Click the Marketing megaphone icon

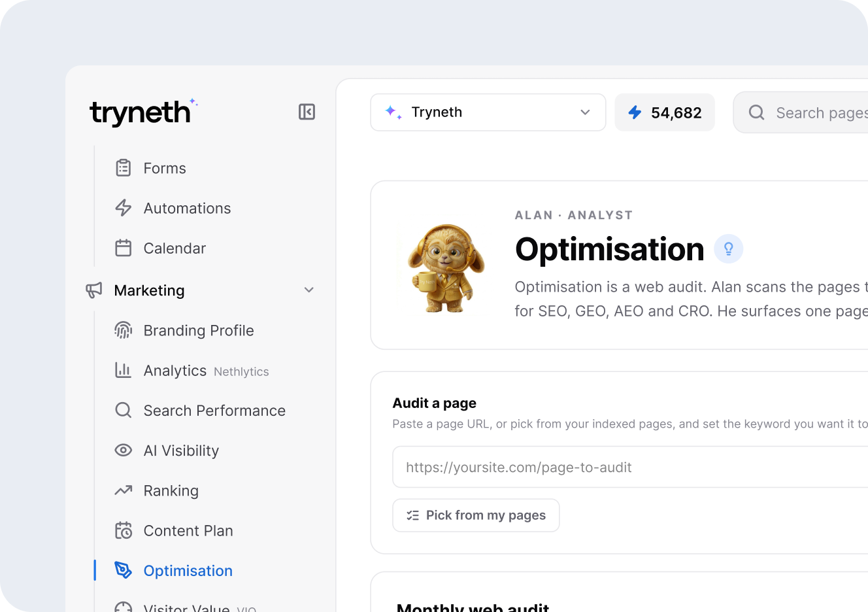point(94,290)
